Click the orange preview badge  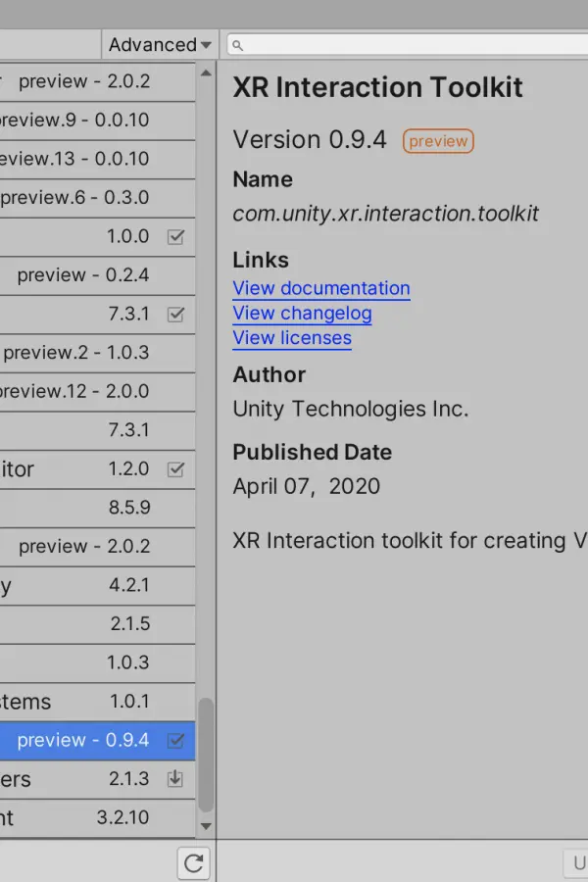(438, 140)
